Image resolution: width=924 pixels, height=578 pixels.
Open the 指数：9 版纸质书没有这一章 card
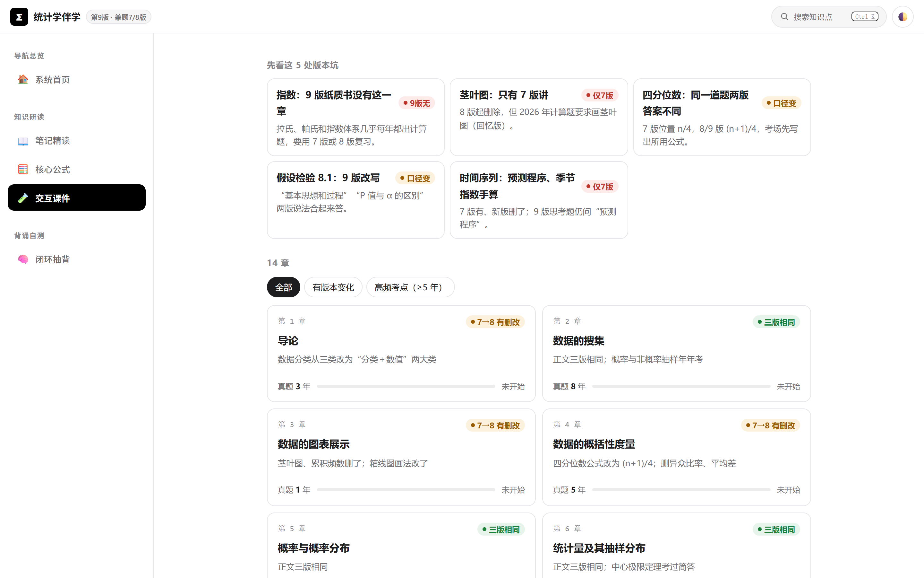tap(355, 117)
